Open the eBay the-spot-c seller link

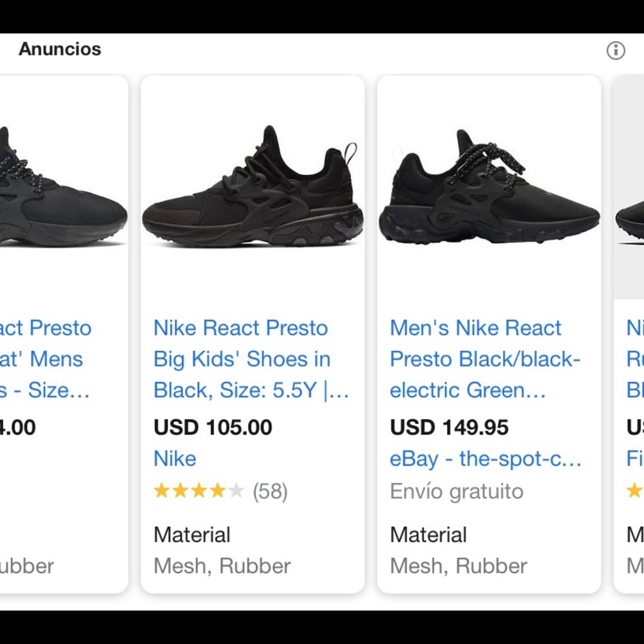486,459
